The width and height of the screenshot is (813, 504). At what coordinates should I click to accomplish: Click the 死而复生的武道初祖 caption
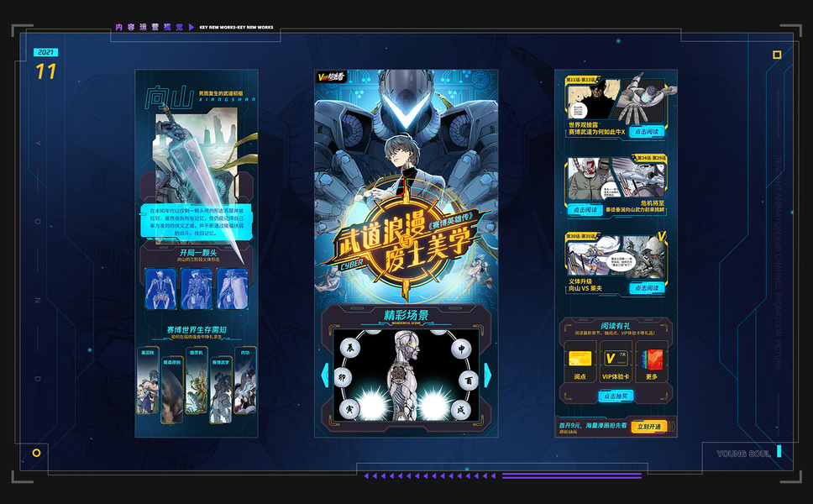click(x=220, y=93)
